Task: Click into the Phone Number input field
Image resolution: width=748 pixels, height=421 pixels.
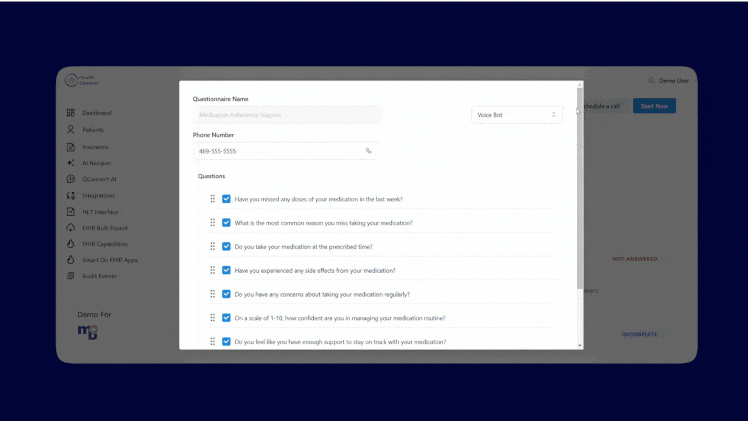Action: click(278, 151)
